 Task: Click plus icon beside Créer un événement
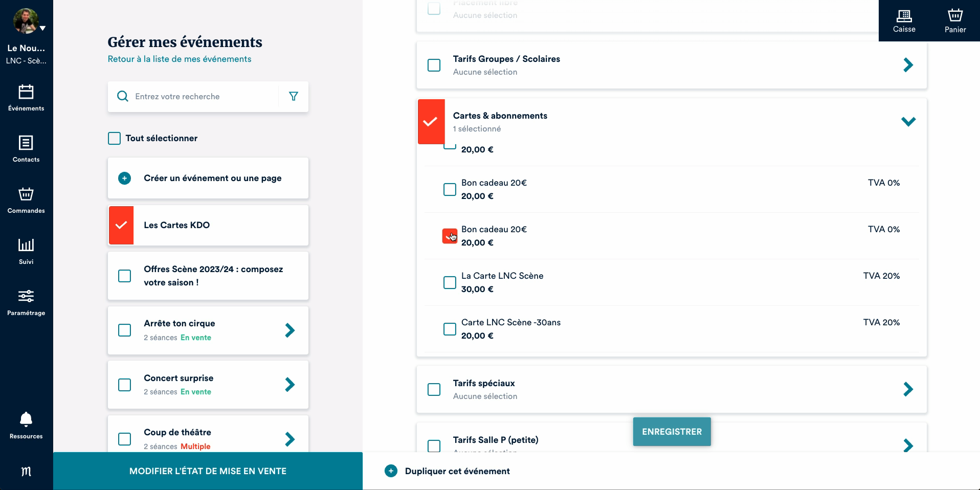pos(124,178)
